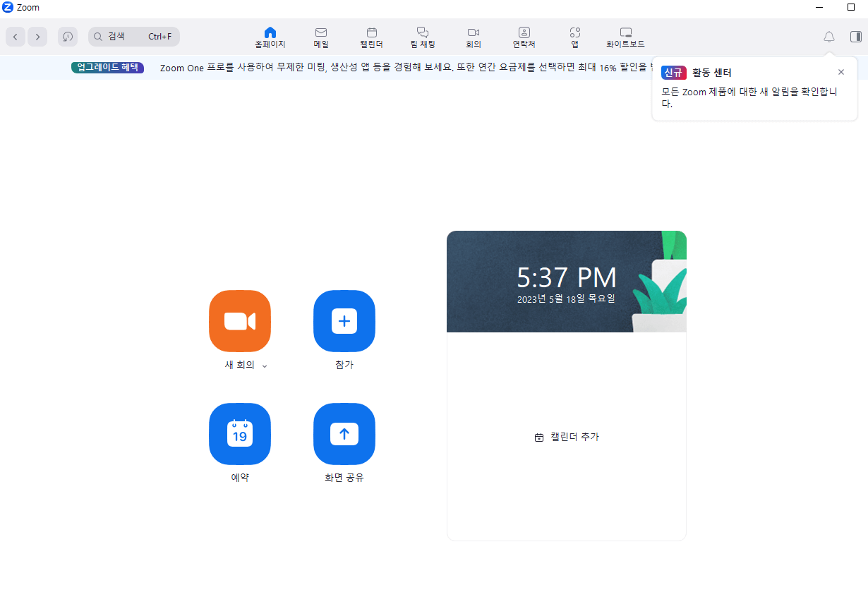Switch to the 팀 채팅 tab
This screenshot has height=597, width=868.
click(423, 37)
